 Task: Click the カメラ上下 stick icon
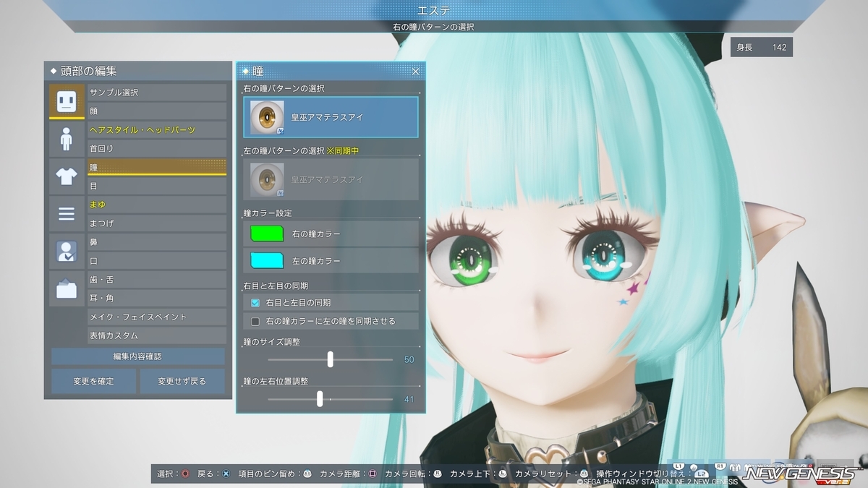click(x=503, y=474)
